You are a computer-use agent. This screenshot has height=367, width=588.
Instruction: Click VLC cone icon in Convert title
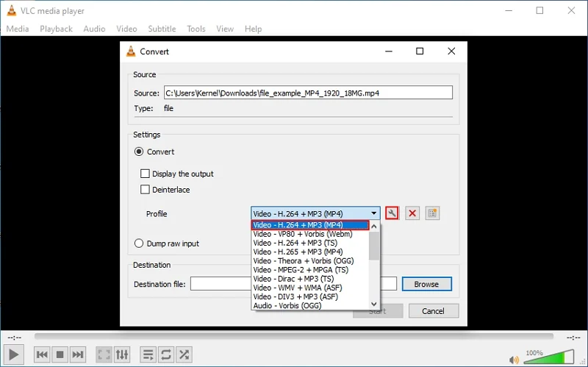[131, 51]
